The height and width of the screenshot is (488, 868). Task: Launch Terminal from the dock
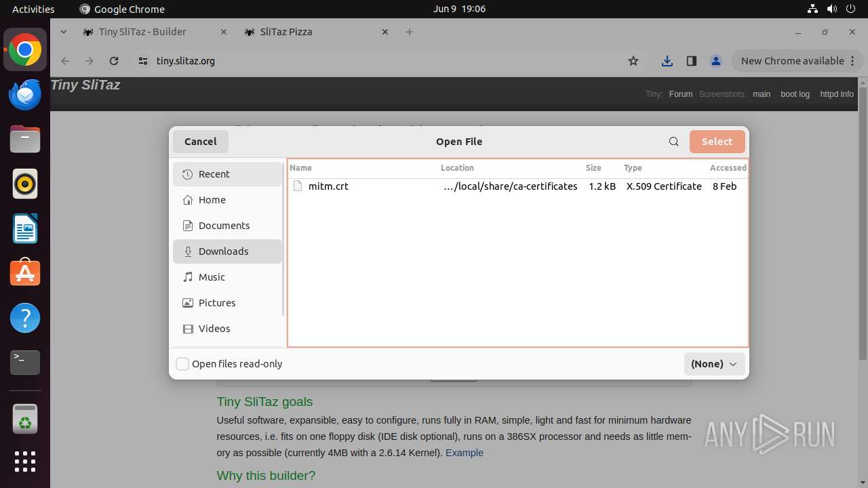25,363
